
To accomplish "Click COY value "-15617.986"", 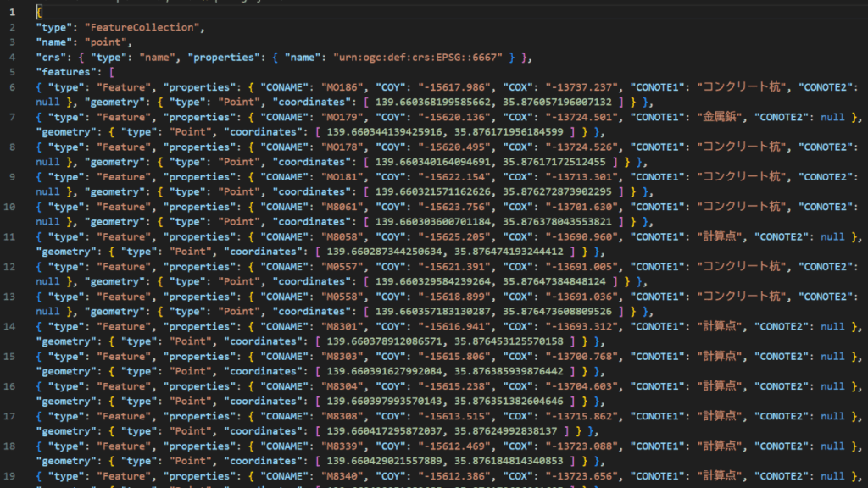I will (x=454, y=87).
